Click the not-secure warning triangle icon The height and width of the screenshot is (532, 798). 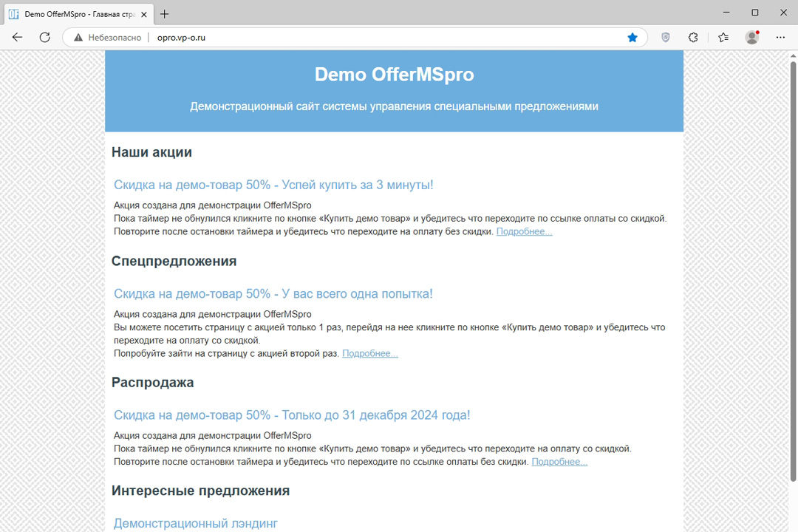tap(78, 38)
